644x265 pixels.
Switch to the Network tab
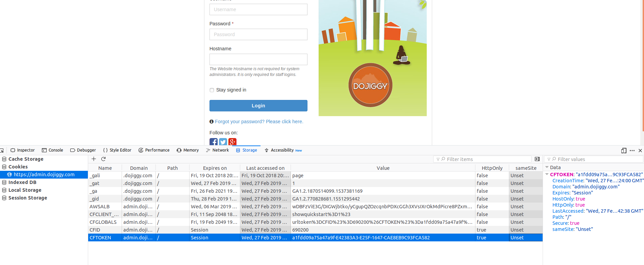(217, 150)
